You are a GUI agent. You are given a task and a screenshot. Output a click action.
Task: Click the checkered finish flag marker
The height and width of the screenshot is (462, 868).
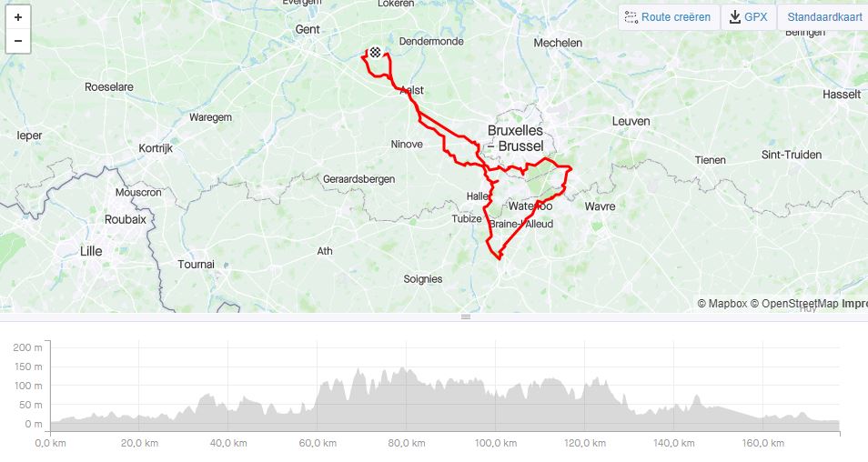tap(376, 53)
